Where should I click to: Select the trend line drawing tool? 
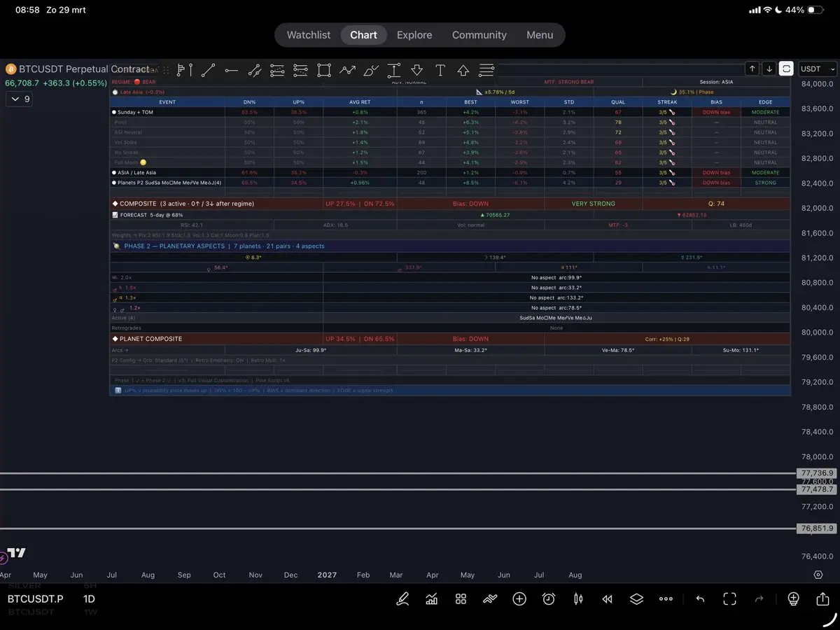point(208,70)
